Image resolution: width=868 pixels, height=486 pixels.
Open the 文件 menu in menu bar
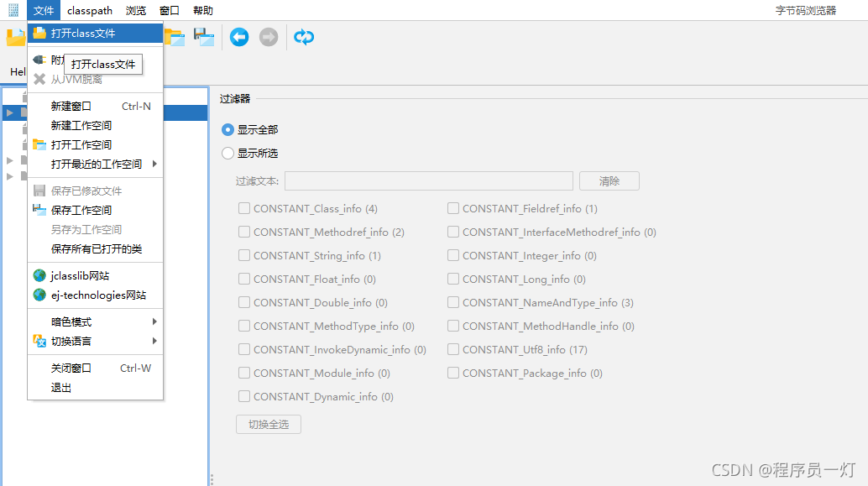43,11
